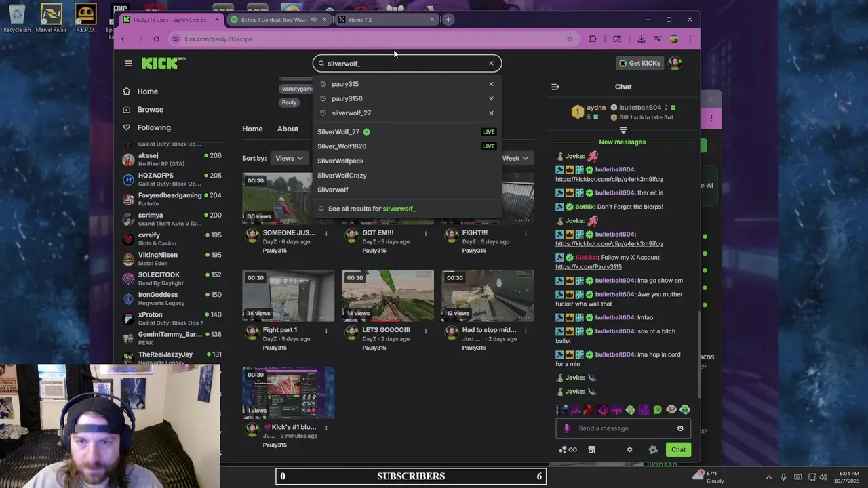Mute the Before I Go tab audio
The image size is (868, 488).
313,20
